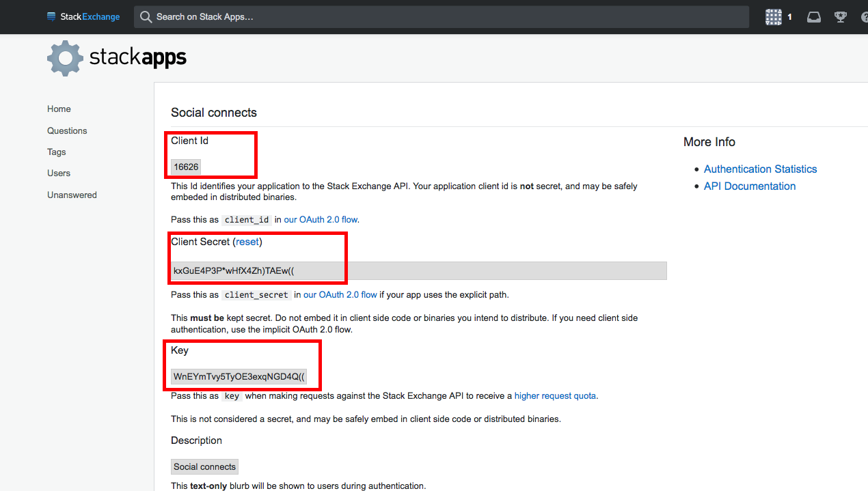Click the Description value Social connects
The image size is (868, 491).
(x=204, y=467)
